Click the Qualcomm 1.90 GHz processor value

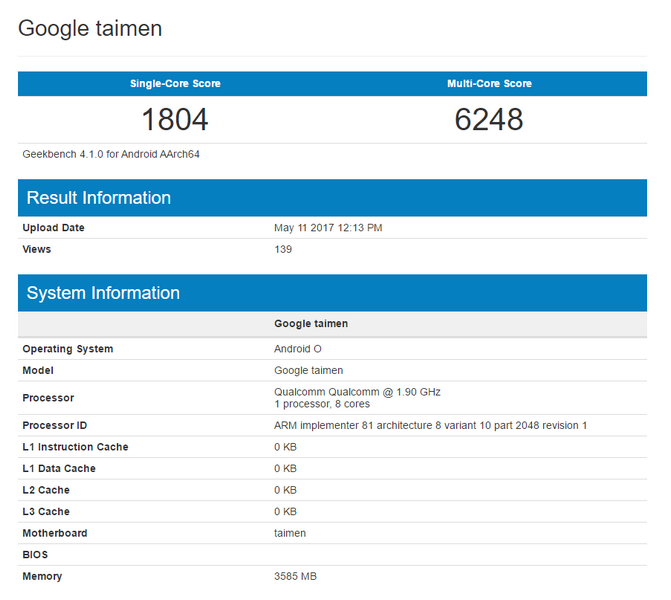click(x=357, y=391)
